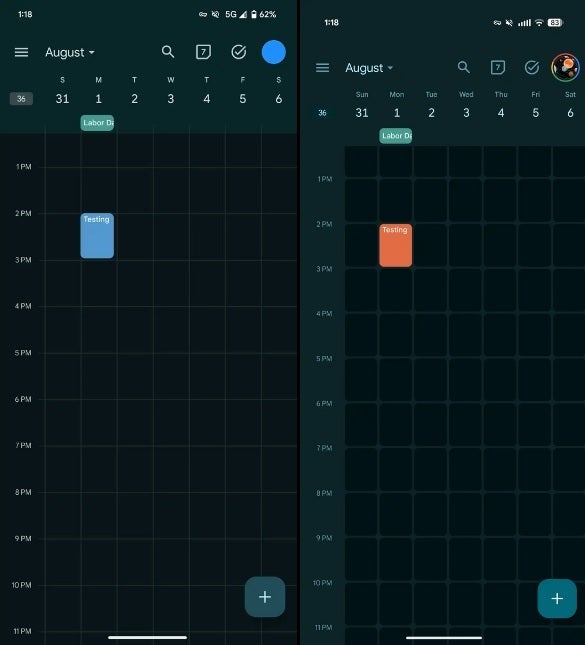Select Wednesday 3 in left calendar
585x645 pixels.
click(x=171, y=99)
